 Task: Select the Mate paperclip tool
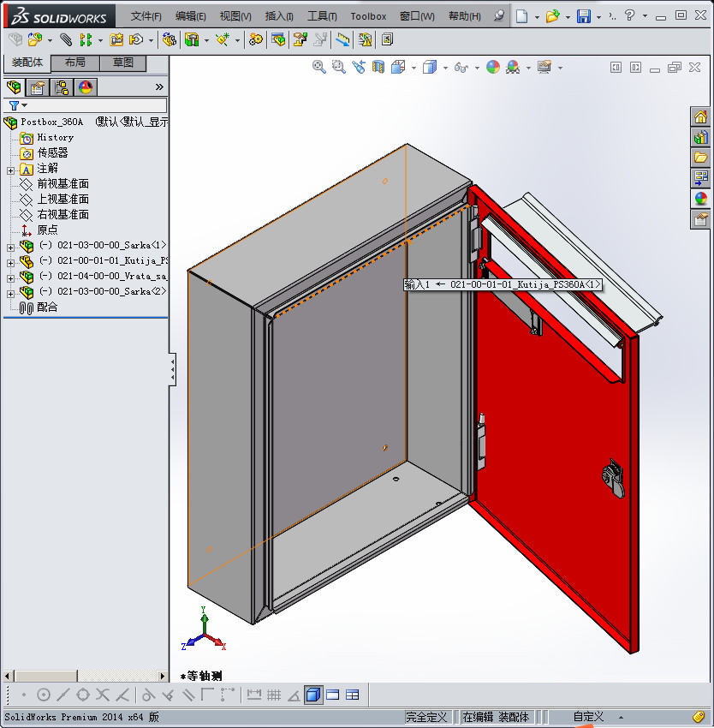[x=63, y=39]
